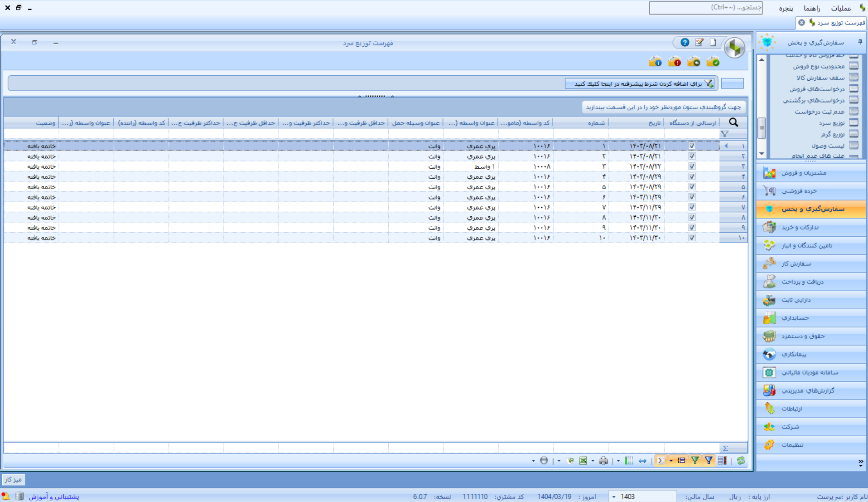
Task: Open the عملیات menu
Action: tap(841, 8)
